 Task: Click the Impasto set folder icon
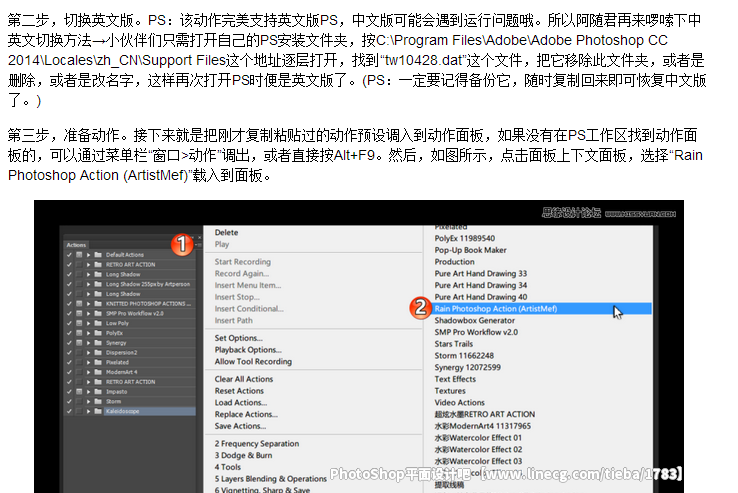click(x=98, y=392)
